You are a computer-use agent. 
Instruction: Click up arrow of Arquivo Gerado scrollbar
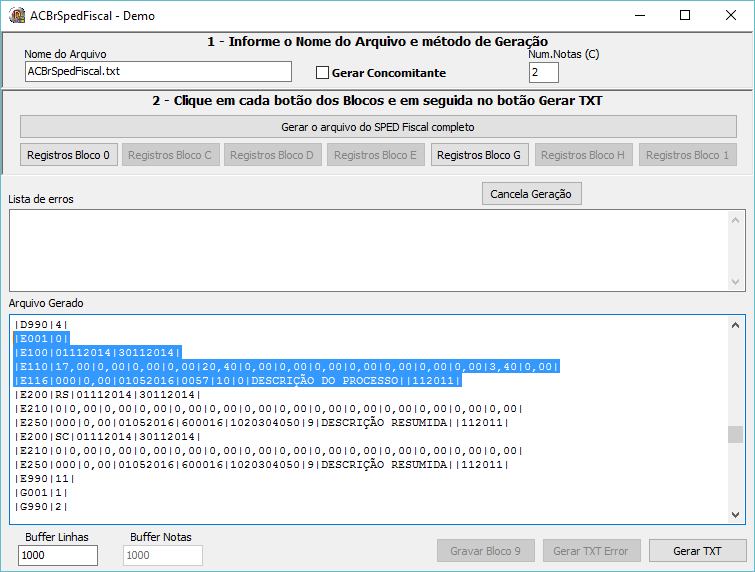point(735,325)
